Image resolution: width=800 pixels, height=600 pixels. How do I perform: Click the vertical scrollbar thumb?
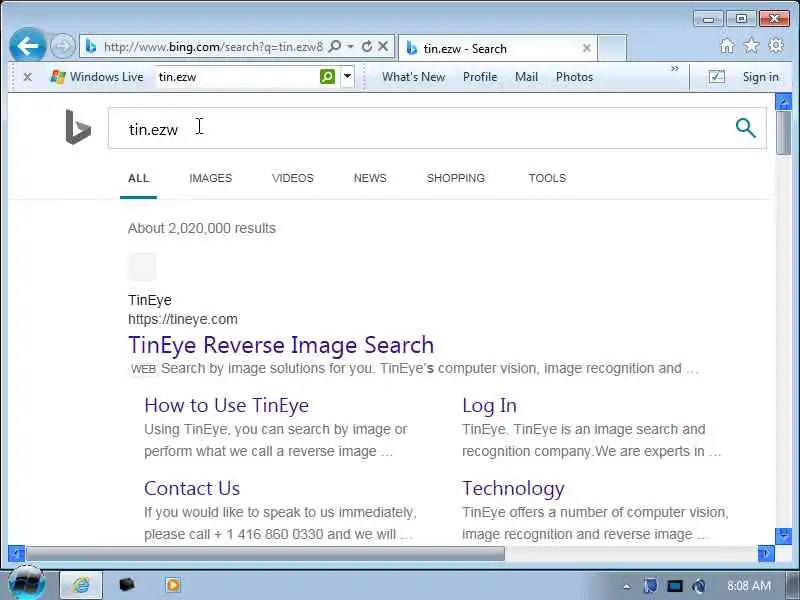coord(783,133)
